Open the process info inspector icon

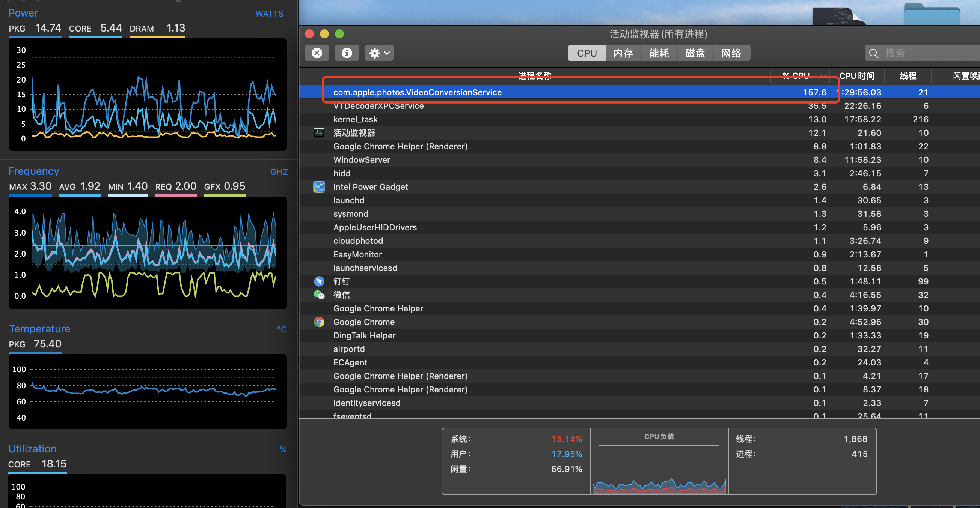346,53
